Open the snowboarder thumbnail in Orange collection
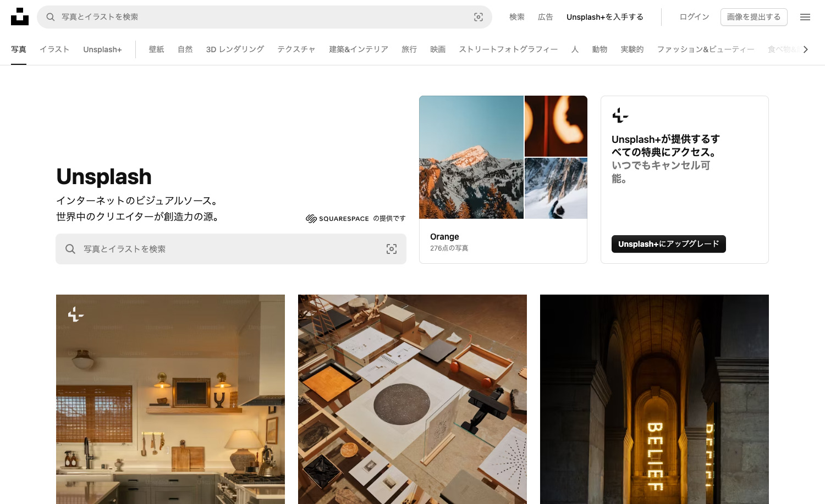The image size is (825, 504). click(556, 189)
